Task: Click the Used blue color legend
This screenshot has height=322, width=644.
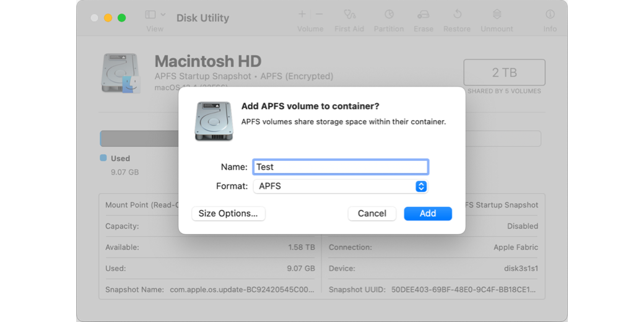Action: [x=103, y=158]
